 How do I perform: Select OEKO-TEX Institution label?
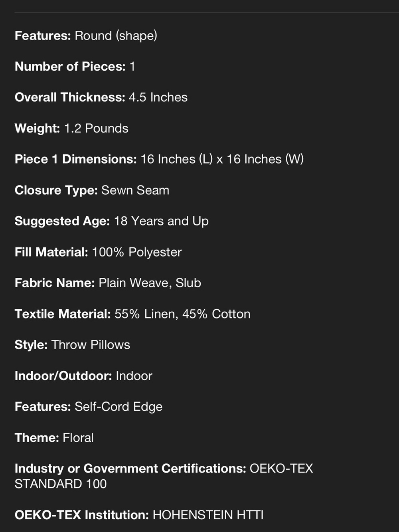[x=82, y=515]
